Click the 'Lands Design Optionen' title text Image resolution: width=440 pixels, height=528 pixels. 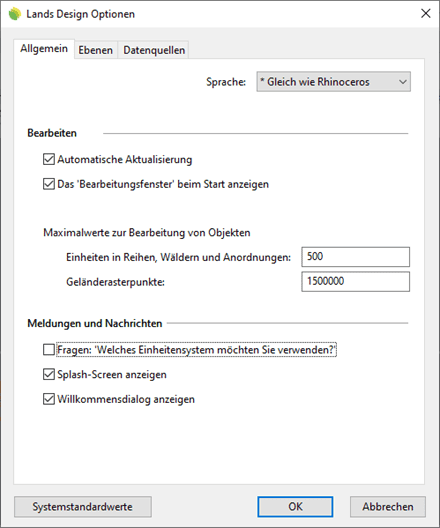click(80, 14)
